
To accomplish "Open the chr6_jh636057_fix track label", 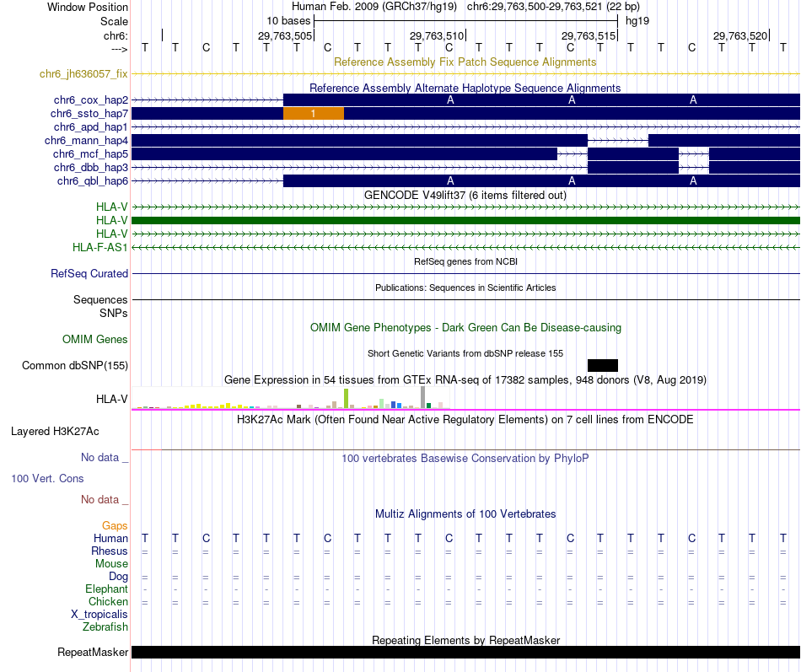I will (83, 73).
